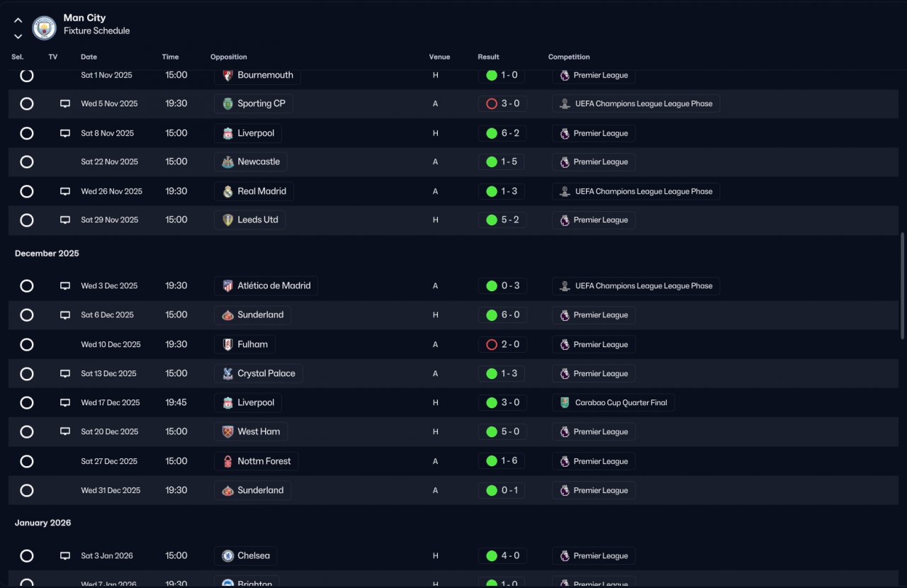Click the TV icon for the West Ham fixture

pos(65,431)
